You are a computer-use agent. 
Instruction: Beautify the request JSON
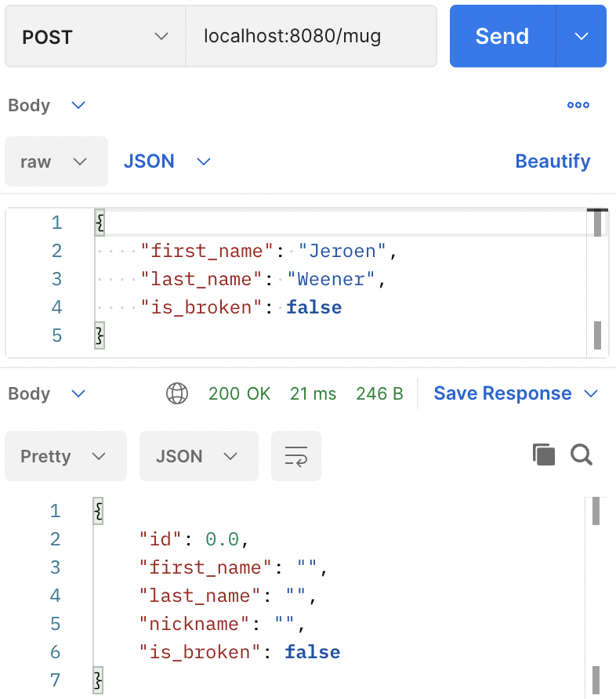tap(553, 161)
